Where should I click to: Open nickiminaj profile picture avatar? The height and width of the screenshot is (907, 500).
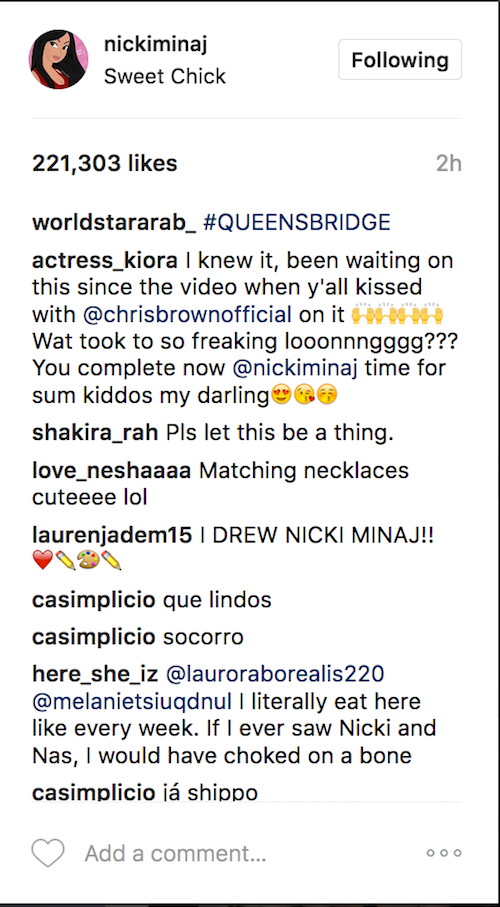(58, 60)
